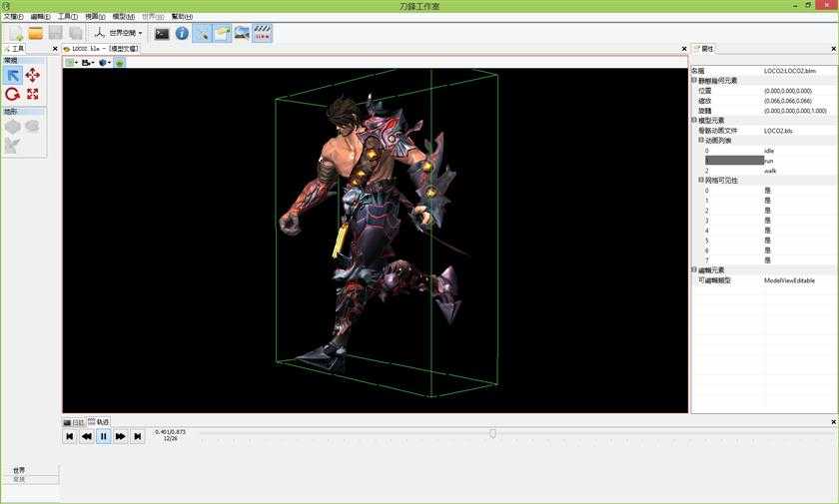Click the orange open folder toolbar icon
Image resolution: width=839 pixels, height=504 pixels.
click(36, 33)
